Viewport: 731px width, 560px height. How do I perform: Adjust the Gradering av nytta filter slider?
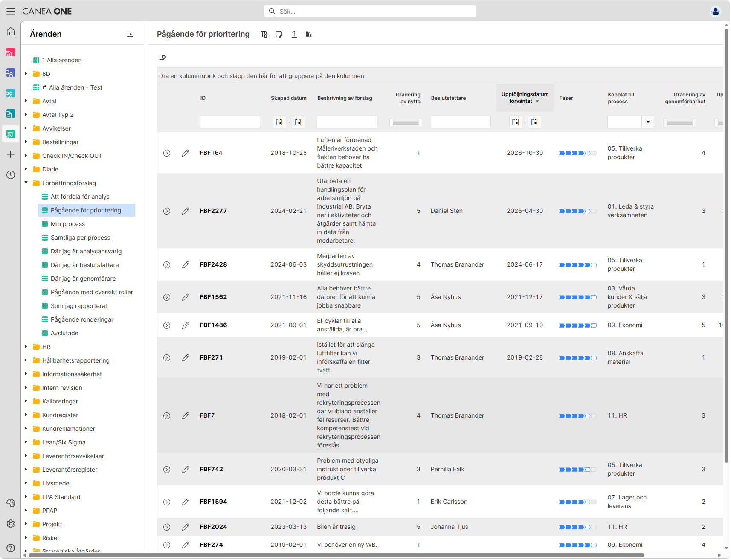[x=406, y=123]
